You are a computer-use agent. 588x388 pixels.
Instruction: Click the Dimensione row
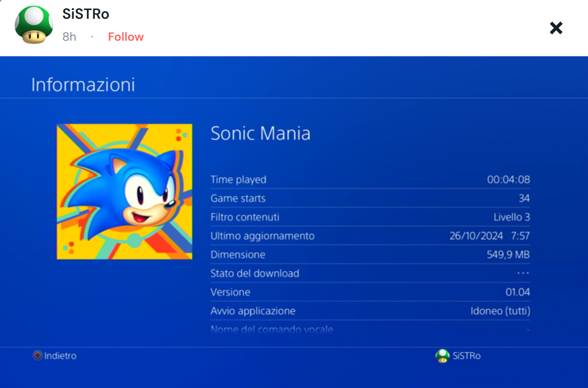(370, 254)
